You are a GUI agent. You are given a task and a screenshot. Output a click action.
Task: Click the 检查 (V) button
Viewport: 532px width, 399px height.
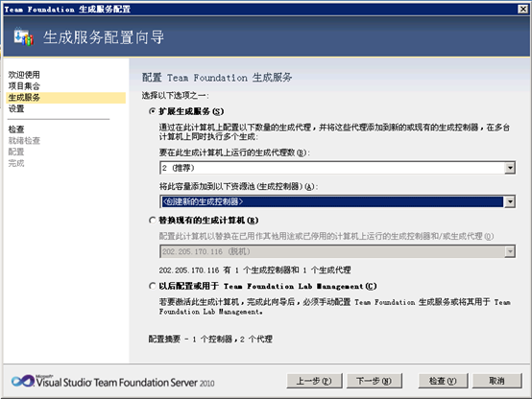[x=443, y=381]
